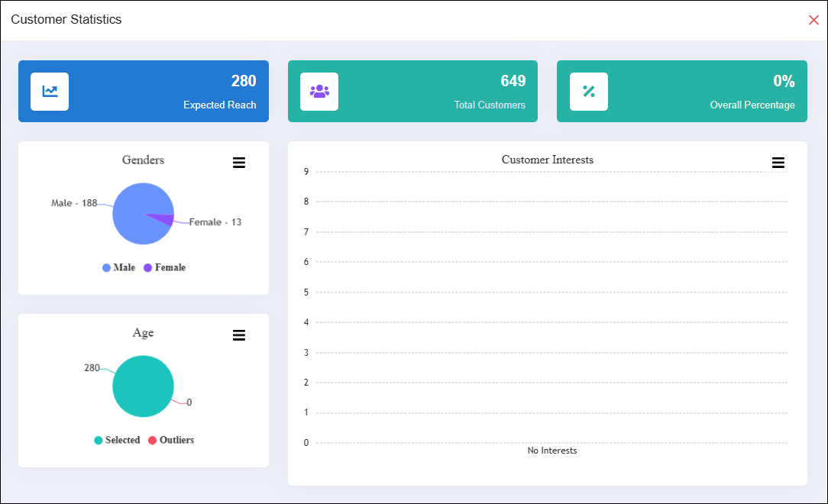Toggle the Selected legend item

pyautogui.click(x=117, y=441)
